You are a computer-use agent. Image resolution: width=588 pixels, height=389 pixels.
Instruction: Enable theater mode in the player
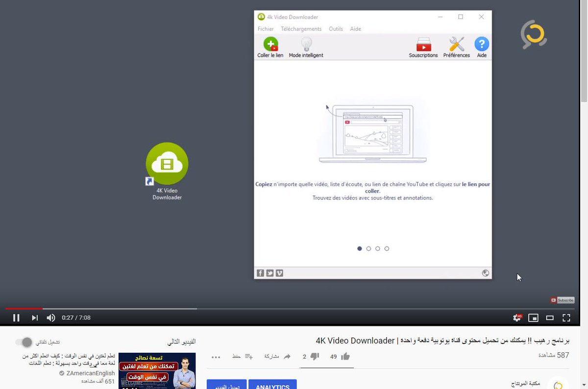click(550, 317)
